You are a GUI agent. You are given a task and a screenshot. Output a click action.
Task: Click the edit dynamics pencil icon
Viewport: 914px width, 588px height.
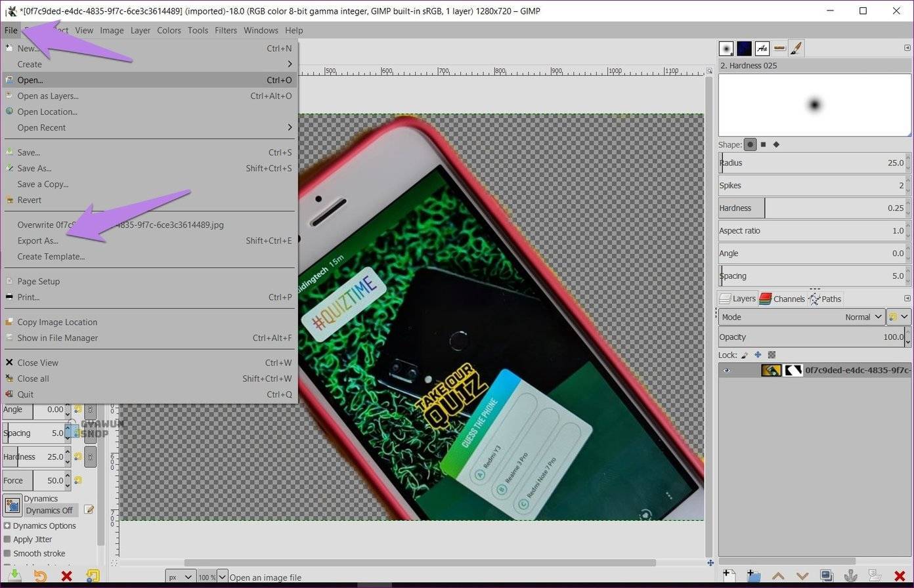pyautogui.click(x=89, y=510)
